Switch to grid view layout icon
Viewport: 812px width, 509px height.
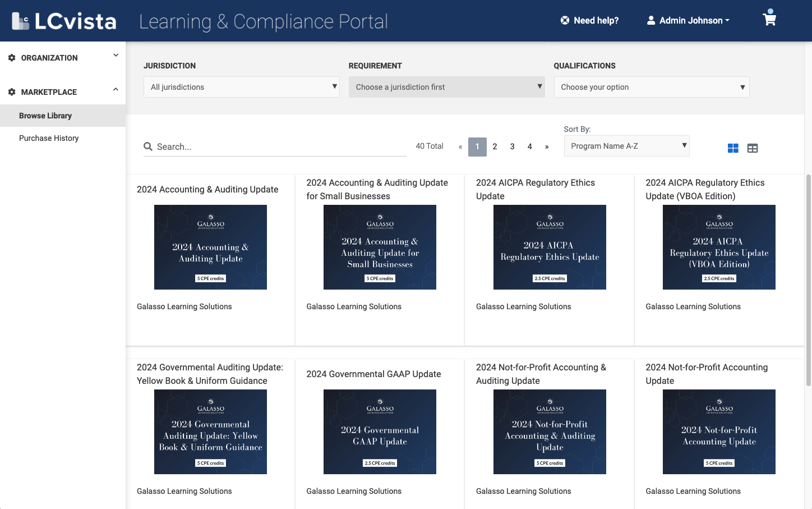point(733,148)
